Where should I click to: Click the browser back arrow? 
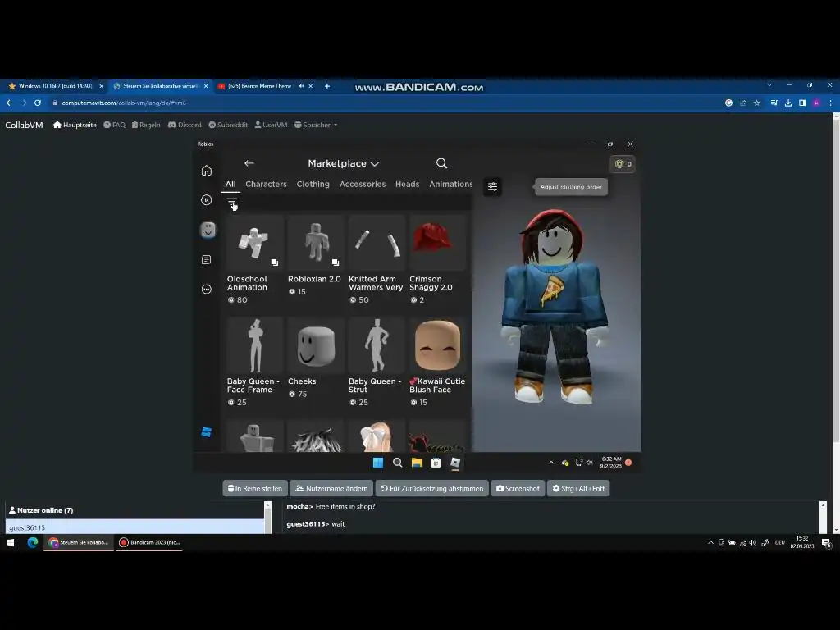[x=10, y=103]
